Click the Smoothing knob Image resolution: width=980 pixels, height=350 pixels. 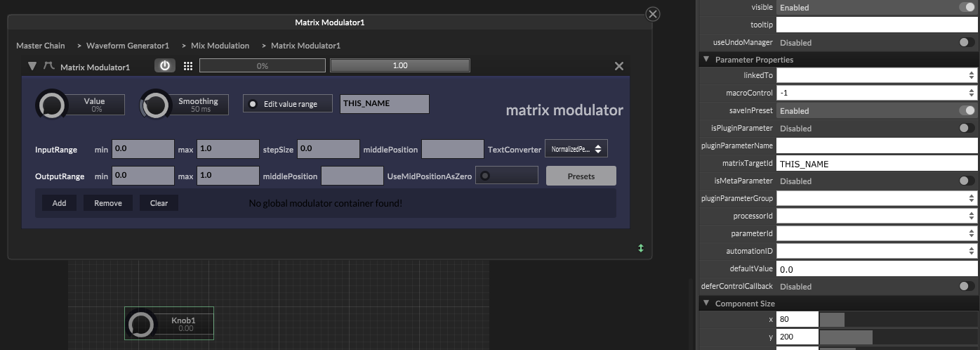tap(156, 105)
